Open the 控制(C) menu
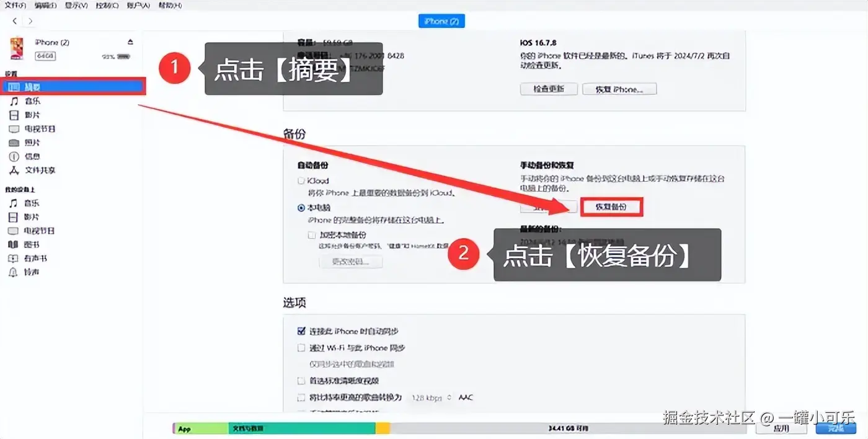Image resolution: width=868 pixels, height=439 pixels. point(107,5)
